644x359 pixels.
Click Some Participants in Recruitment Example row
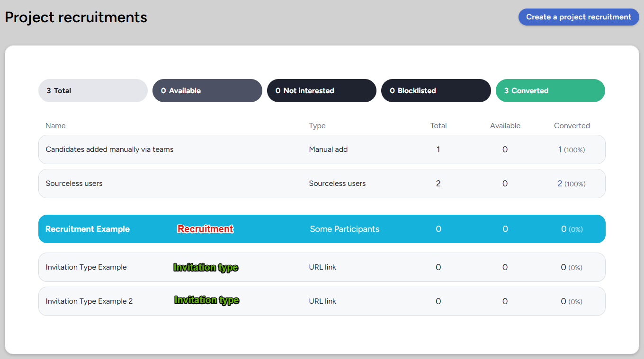pos(345,229)
